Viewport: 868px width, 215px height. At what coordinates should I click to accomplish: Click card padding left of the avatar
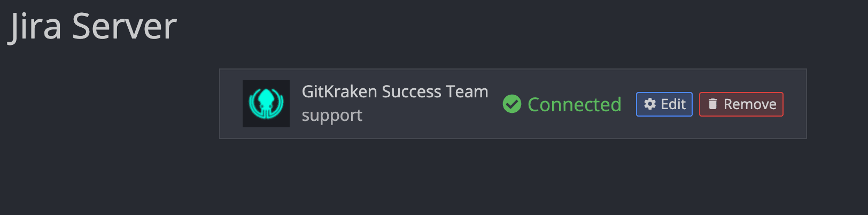[231, 104]
